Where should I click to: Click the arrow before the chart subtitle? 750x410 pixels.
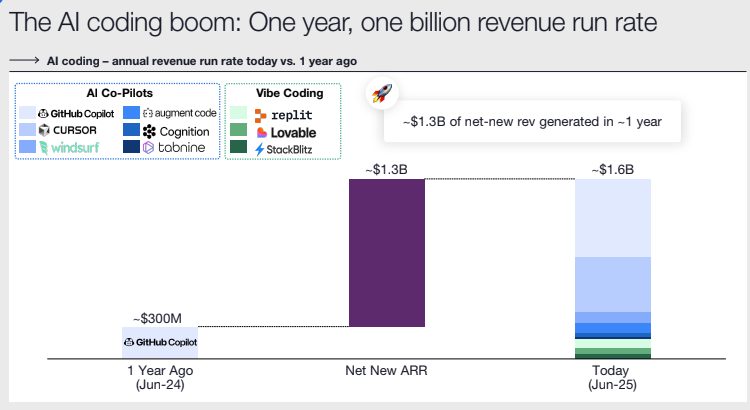(x=24, y=60)
